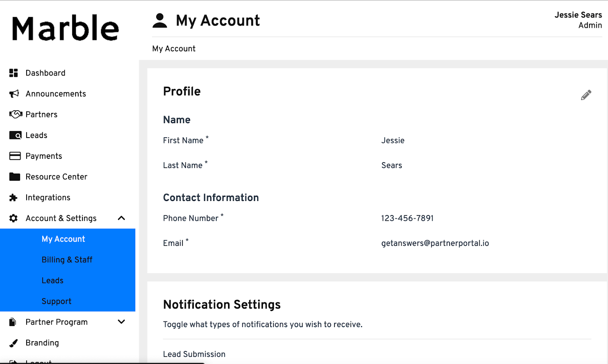Screen dimensions: 608x364
Task: Click the Leads search icon in sidebar
Action: [15, 135]
